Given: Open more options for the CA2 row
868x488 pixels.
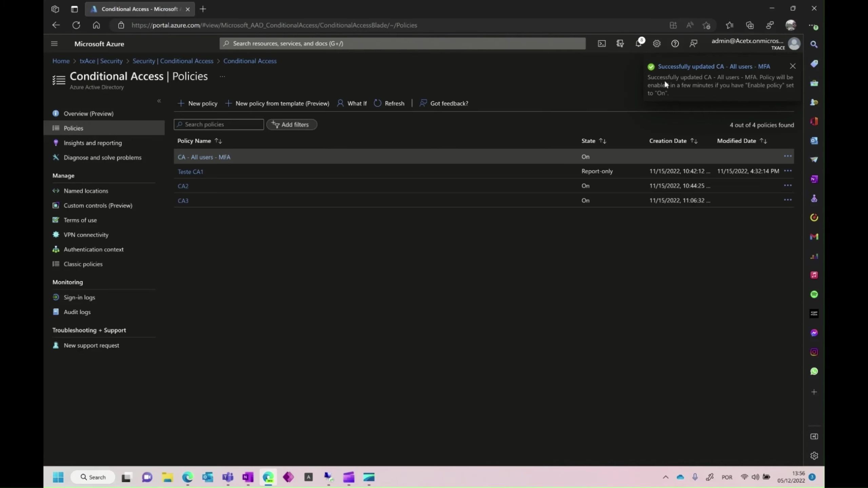Looking at the screenshot, I should coord(788,185).
